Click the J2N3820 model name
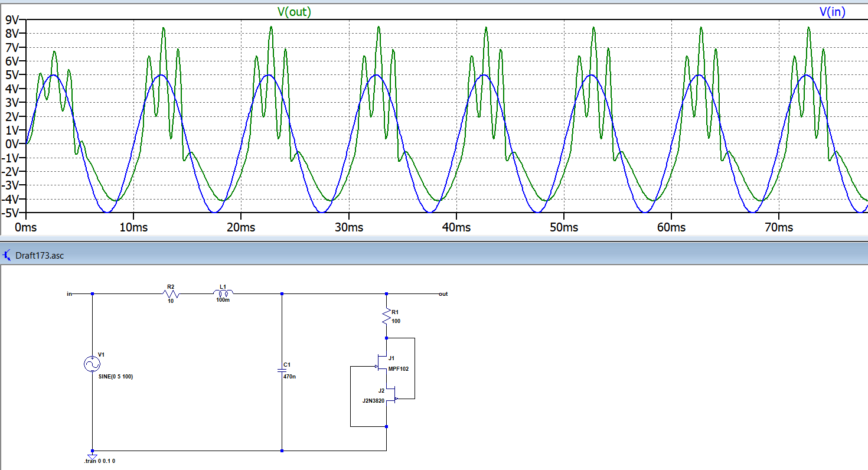Viewport: 868px width, 470px height. [x=373, y=400]
